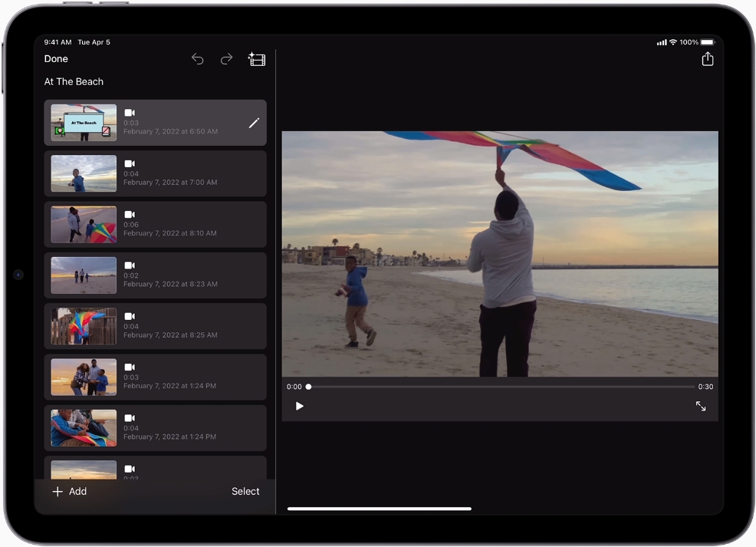Tap Select to choose multiple clips
Image resolution: width=756 pixels, height=547 pixels.
245,492
